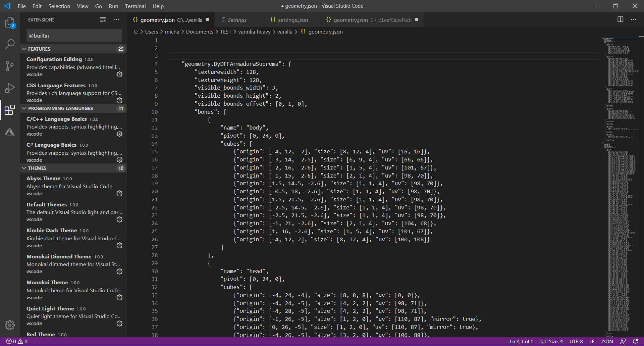Click the TEST breadcrumb

(226, 32)
